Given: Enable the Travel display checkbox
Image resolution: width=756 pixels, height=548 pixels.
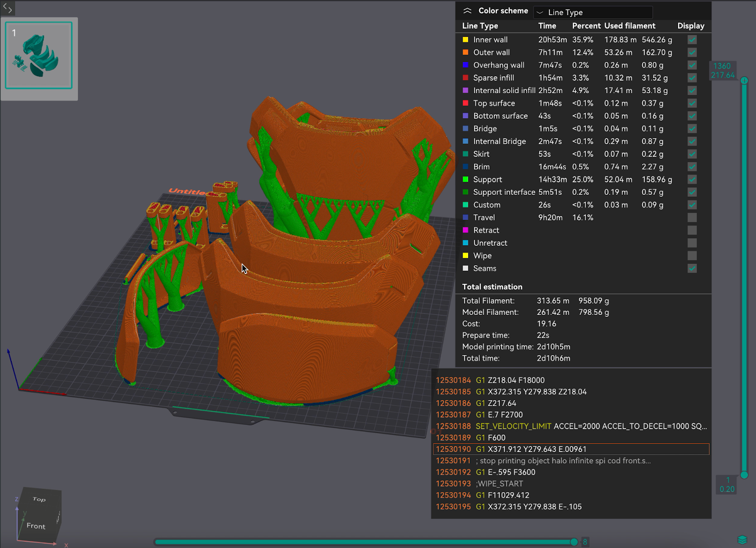Looking at the screenshot, I should tap(692, 217).
